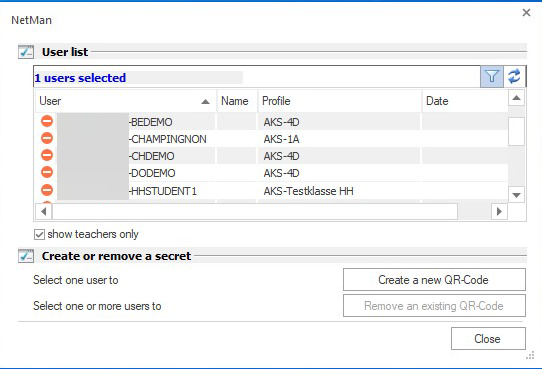Click red status icon beside CHDEMO user
The height and width of the screenshot is (369, 542).
click(47, 155)
